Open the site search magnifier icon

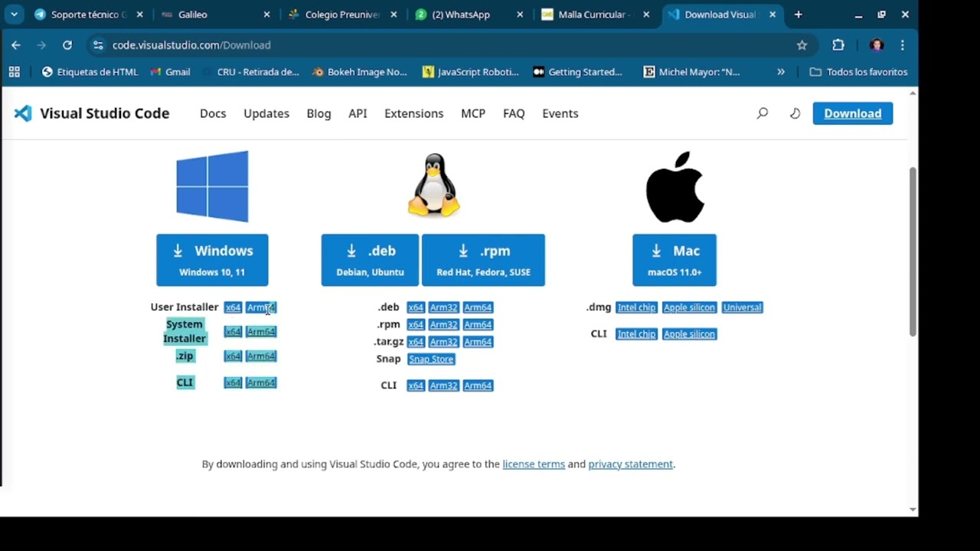[762, 113]
